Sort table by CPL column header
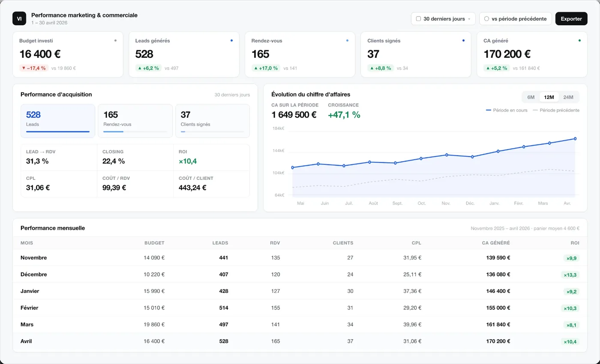 417,243
